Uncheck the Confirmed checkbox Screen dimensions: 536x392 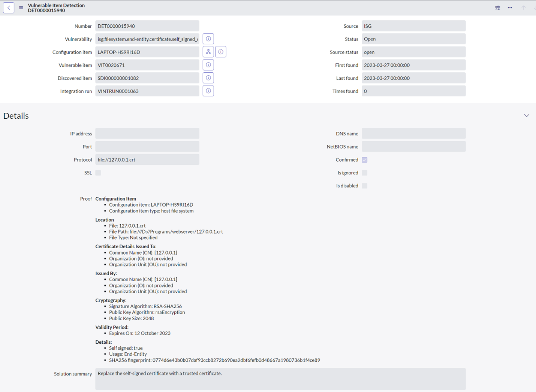pyautogui.click(x=364, y=159)
